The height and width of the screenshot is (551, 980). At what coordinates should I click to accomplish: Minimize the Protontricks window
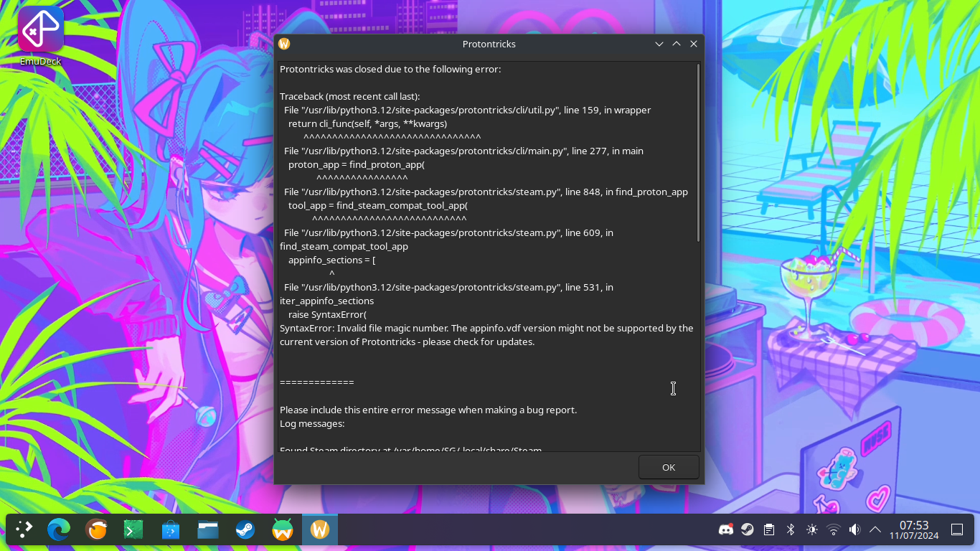pos(659,44)
